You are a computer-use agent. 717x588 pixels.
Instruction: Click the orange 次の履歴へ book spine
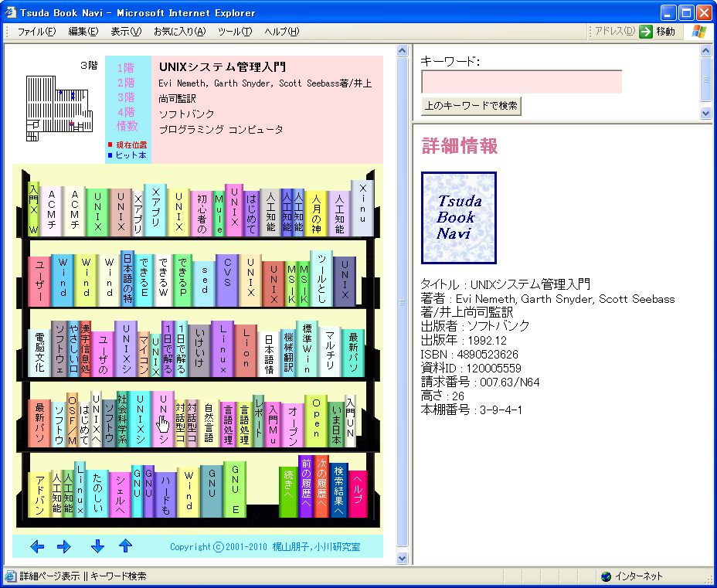321,487
